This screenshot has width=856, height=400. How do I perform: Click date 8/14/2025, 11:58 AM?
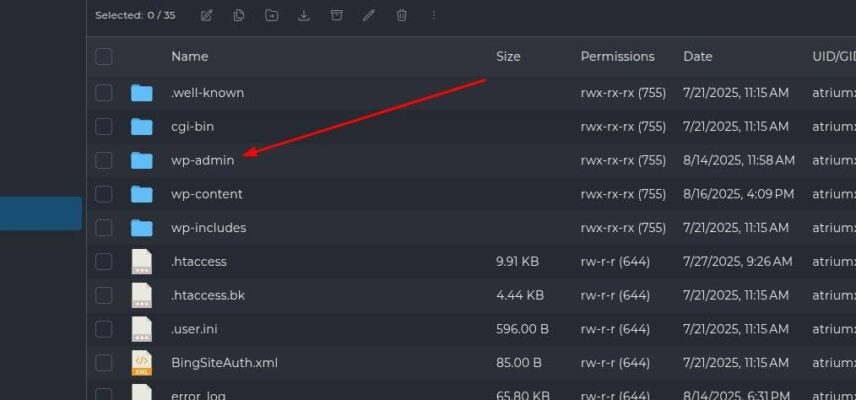click(x=739, y=160)
